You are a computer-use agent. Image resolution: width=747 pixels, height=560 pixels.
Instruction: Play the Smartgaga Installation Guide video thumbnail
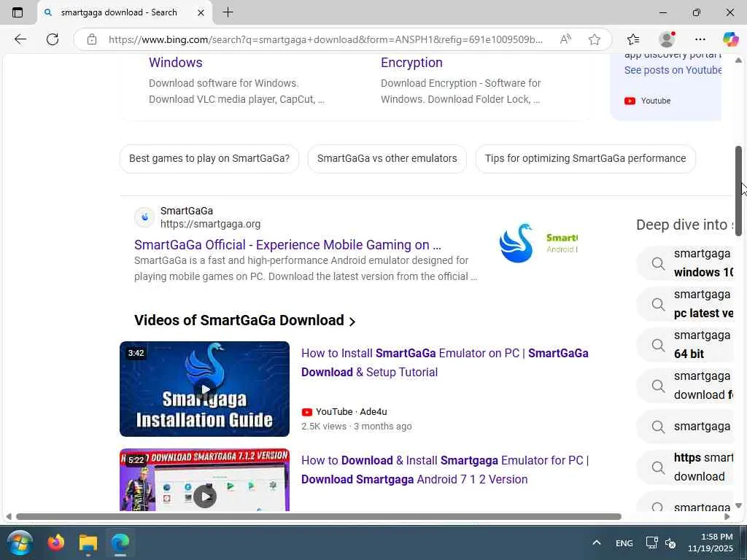(x=204, y=389)
